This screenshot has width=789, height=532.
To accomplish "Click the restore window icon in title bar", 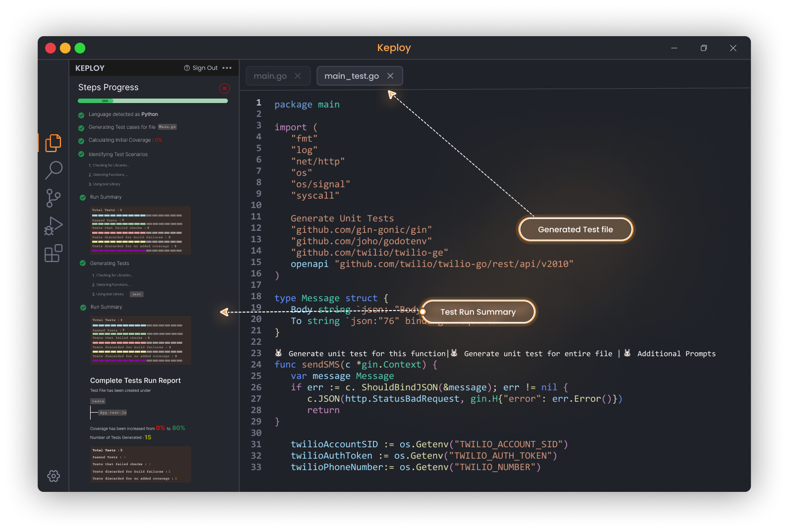I will (x=703, y=48).
